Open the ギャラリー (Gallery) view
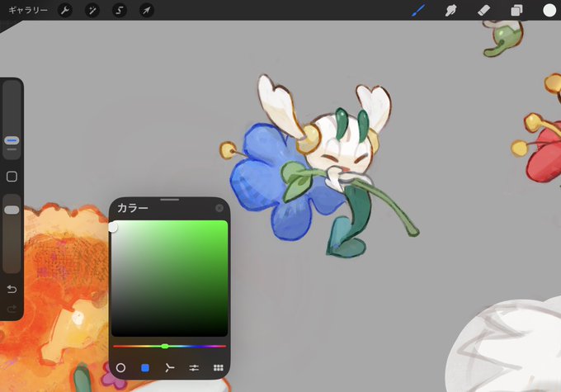 (28, 11)
